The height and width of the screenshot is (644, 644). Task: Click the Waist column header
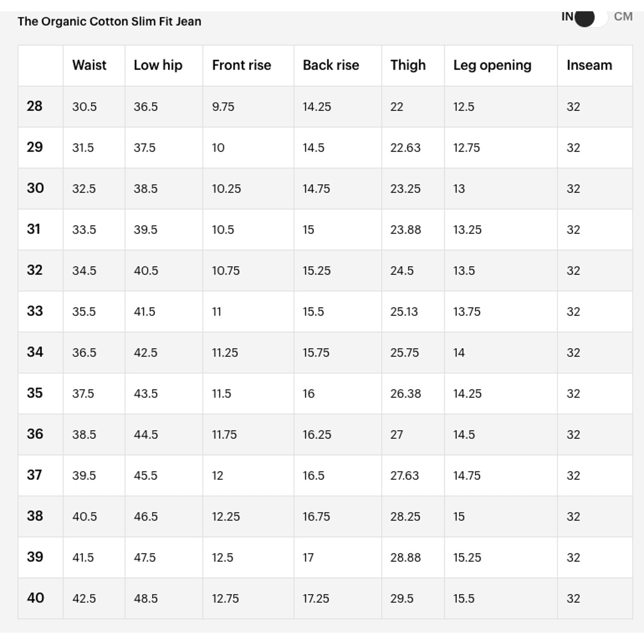(x=89, y=65)
